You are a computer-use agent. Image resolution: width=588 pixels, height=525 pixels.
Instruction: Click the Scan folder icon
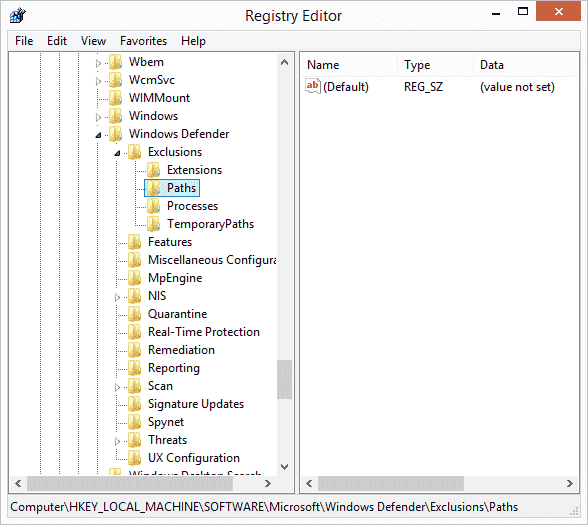click(x=135, y=386)
